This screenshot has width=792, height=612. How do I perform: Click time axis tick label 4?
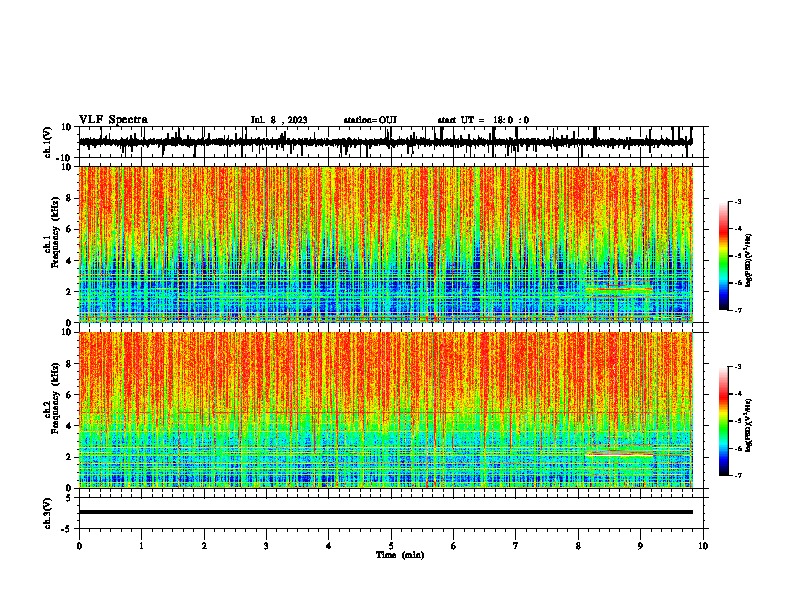329,546
